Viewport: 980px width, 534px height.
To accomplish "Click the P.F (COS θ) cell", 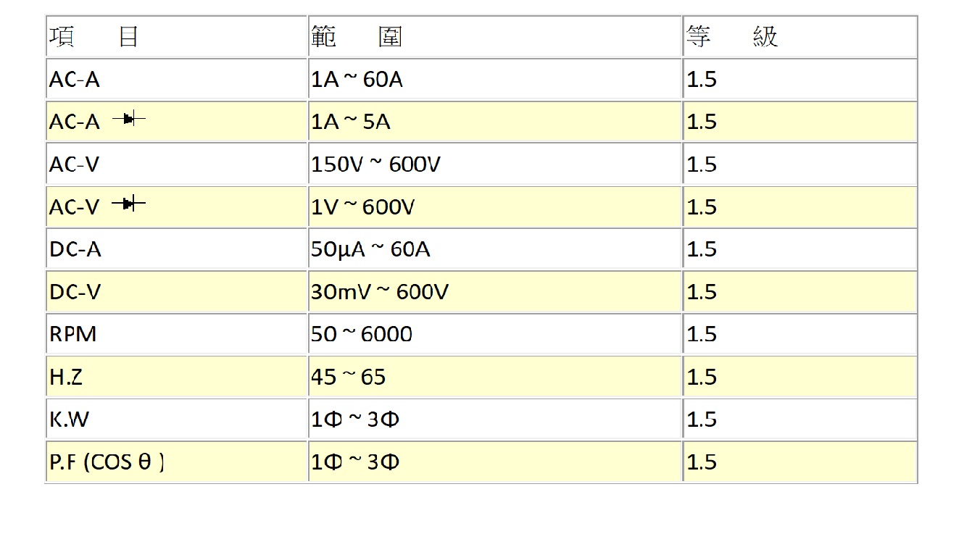I will click(176, 462).
